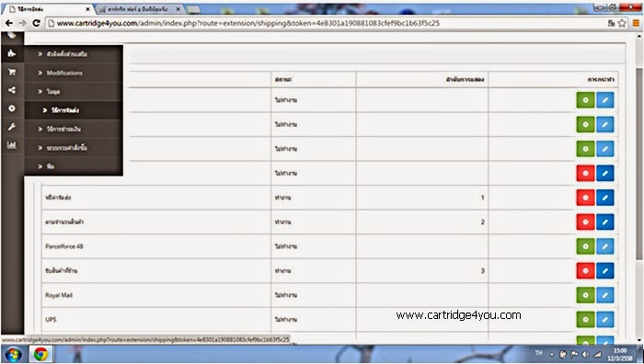Edit the รับสินค้าที่ร้าน method with sort order 3

point(605,271)
